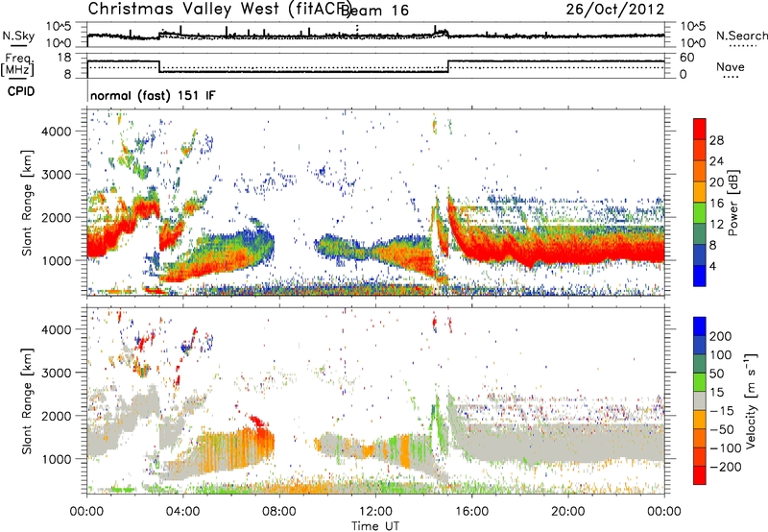768x532 pixels.
Task: Click the "28" tick on Power colorbar
Action: [x=716, y=140]
